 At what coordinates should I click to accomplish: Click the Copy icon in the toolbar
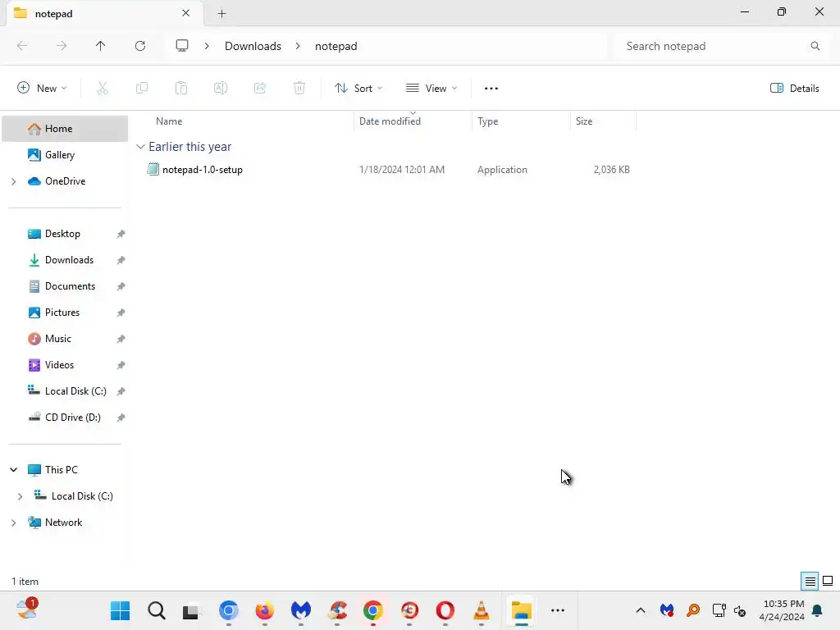(142, 88)
